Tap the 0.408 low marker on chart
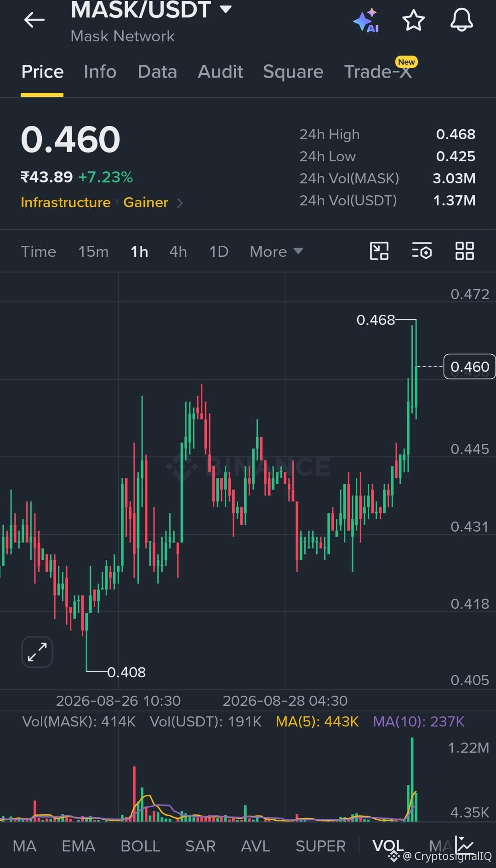 click(x=126, y=672)
